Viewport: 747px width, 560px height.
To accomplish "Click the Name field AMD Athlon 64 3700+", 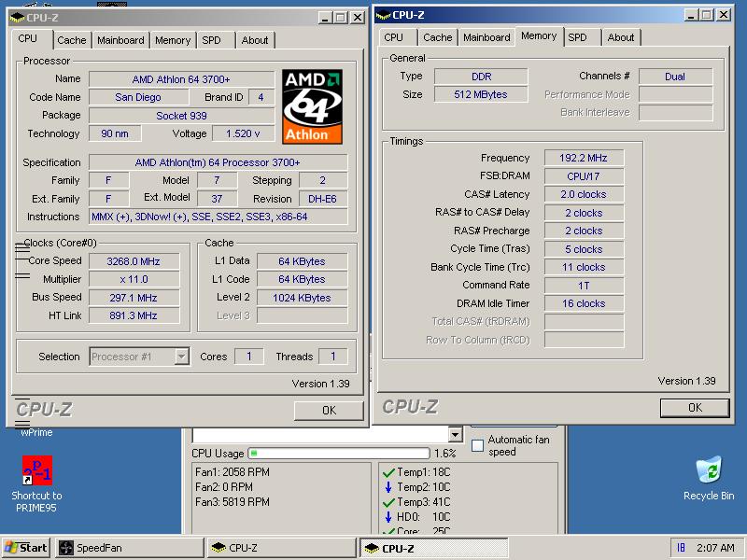I will [181, 79].
